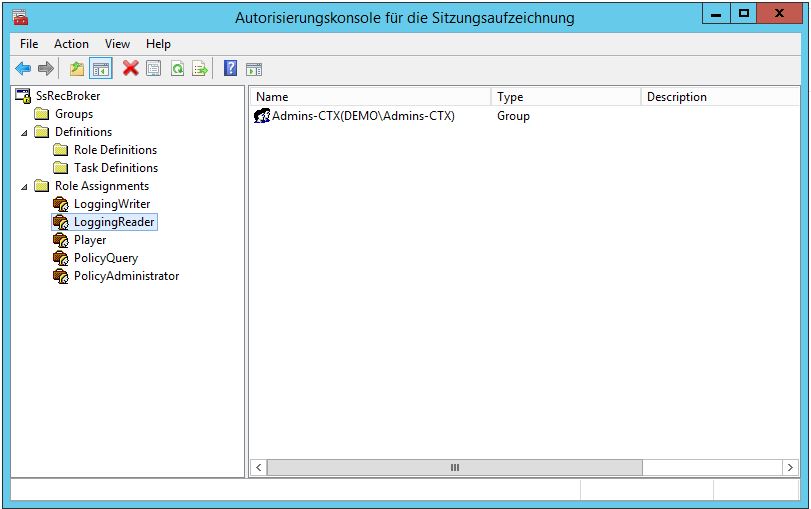The height and width of the screenshot is (509, 811).
Task: Click the PolicyAdministrator role icon
Action: click(x=61, y=276)
